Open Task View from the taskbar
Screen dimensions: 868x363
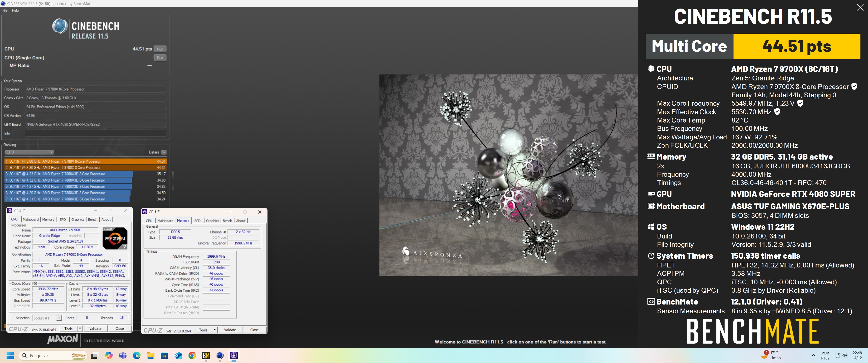95,356
